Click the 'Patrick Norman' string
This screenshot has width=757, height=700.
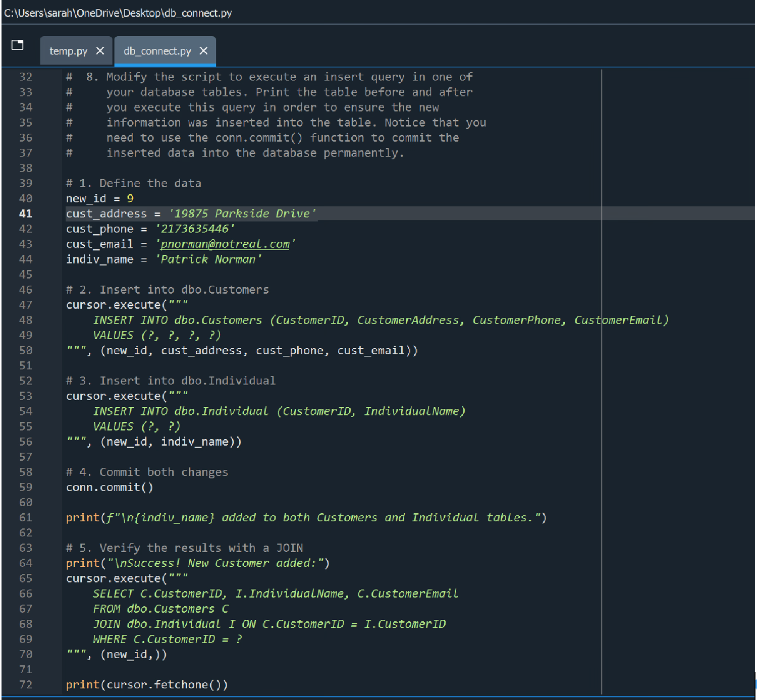click(208, 259)
